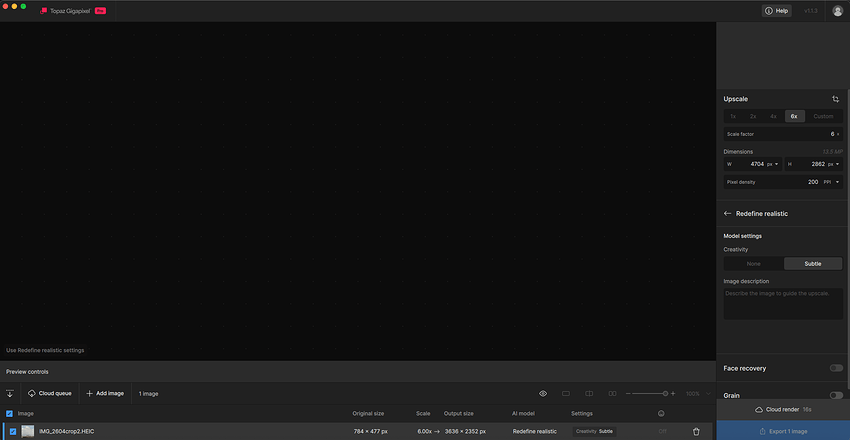Select the 4x upscale tab
The width and height of the screenshot is (850, 440).
773,116
